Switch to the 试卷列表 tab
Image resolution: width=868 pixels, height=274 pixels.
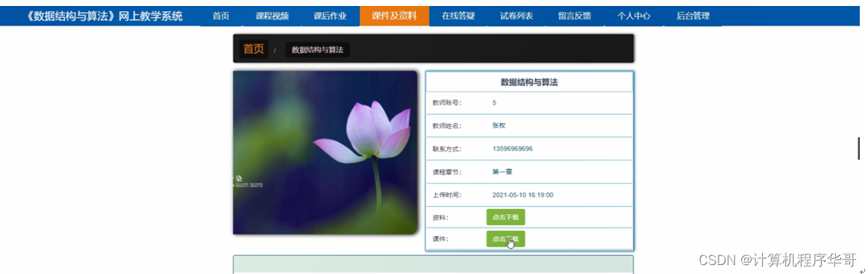point(516,16)
